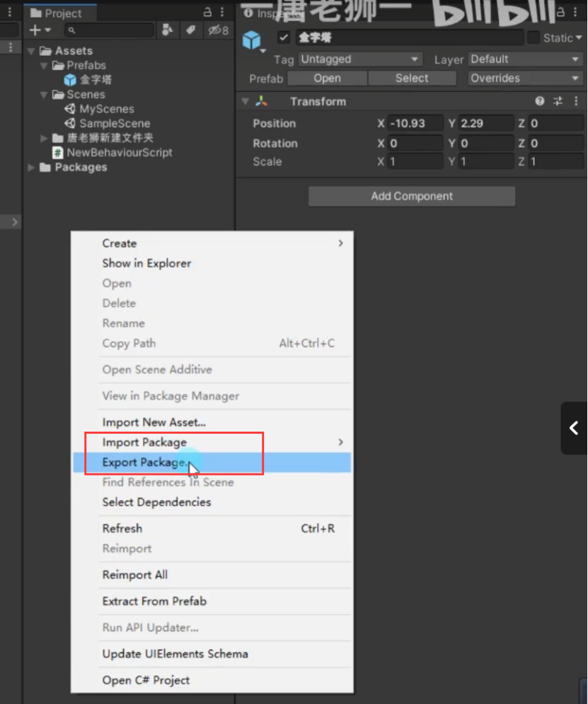
Task: Choose Refresh in context menu
Action: (212, 529)
